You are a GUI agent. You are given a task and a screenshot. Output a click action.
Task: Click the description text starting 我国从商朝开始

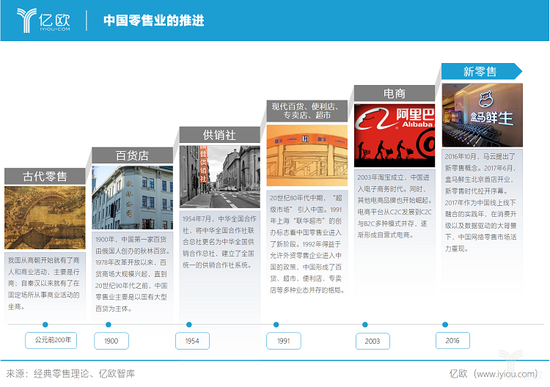44,283
